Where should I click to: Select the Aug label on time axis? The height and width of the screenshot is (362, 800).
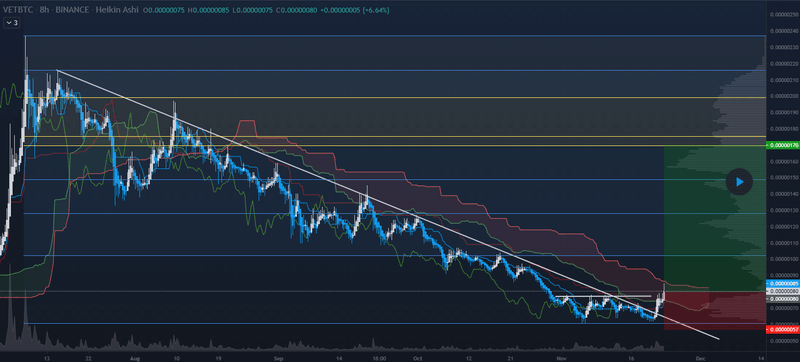pyautogui.click(x=135, y=358)
